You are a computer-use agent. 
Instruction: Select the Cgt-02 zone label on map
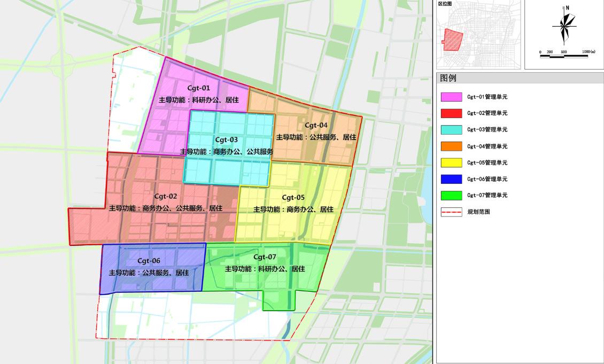[x=165, y=196]
